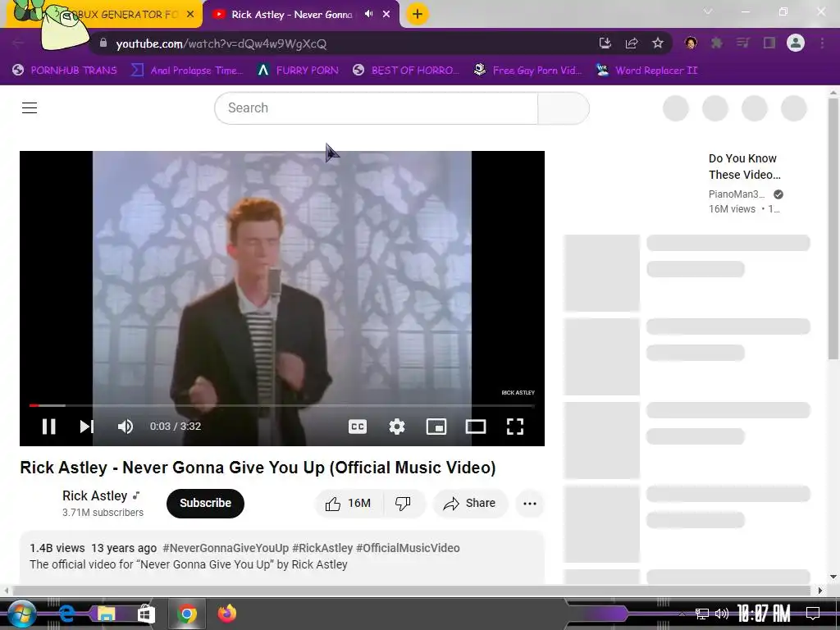Open the extensions puzzle icon
This screenshot has width=840, height=630.
(717, 43)
